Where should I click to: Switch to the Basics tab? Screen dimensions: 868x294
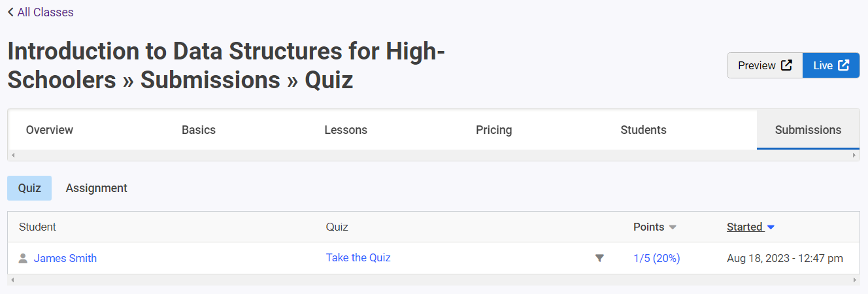coord(199,130)
